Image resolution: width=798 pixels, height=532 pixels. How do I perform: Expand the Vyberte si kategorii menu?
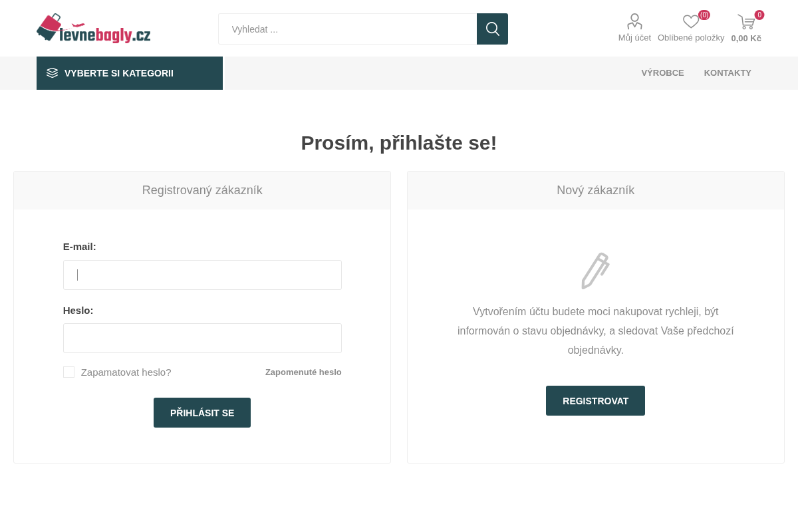coord(130,73)
